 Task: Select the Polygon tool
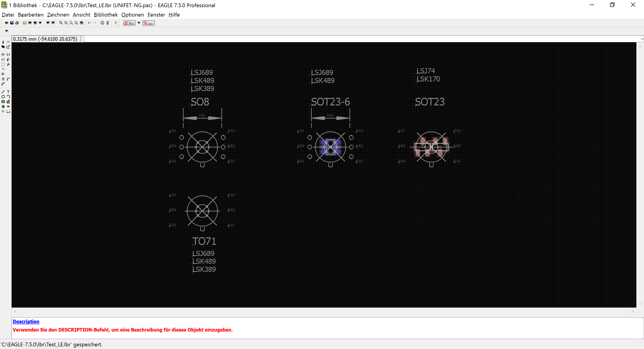click(x=8, y=102)
